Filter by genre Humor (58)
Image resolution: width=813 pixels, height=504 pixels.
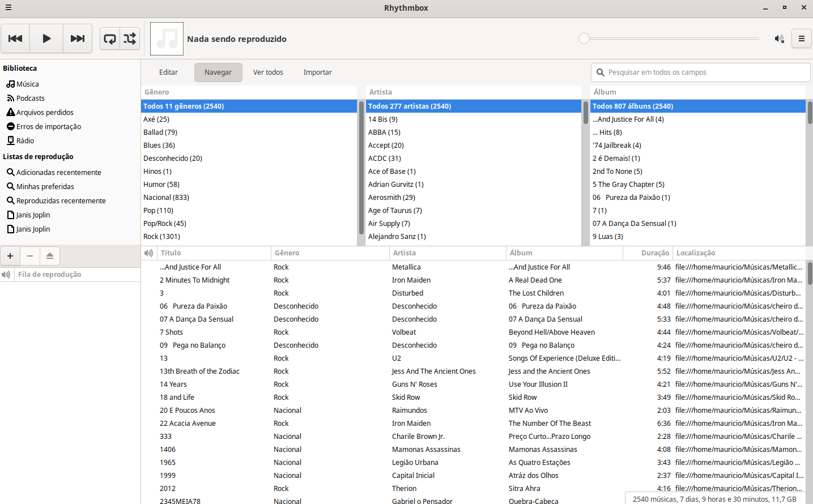click(x=249, y=184)
